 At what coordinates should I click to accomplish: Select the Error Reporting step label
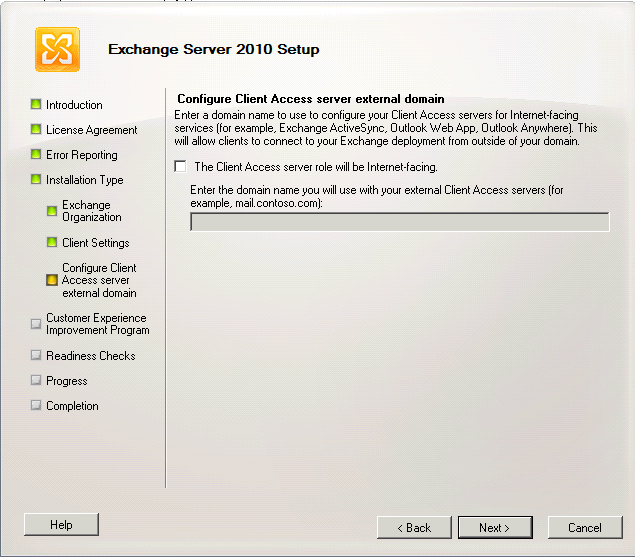(82, 155)
